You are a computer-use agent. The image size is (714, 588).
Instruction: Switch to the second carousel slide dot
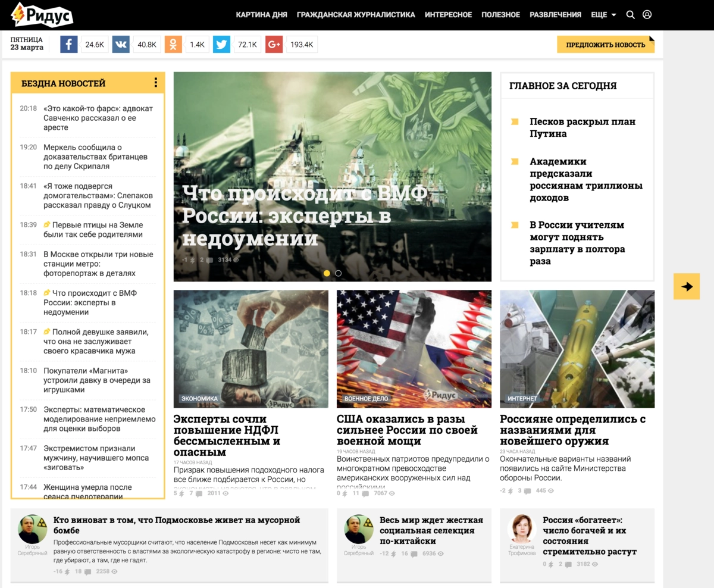(339, 273)
